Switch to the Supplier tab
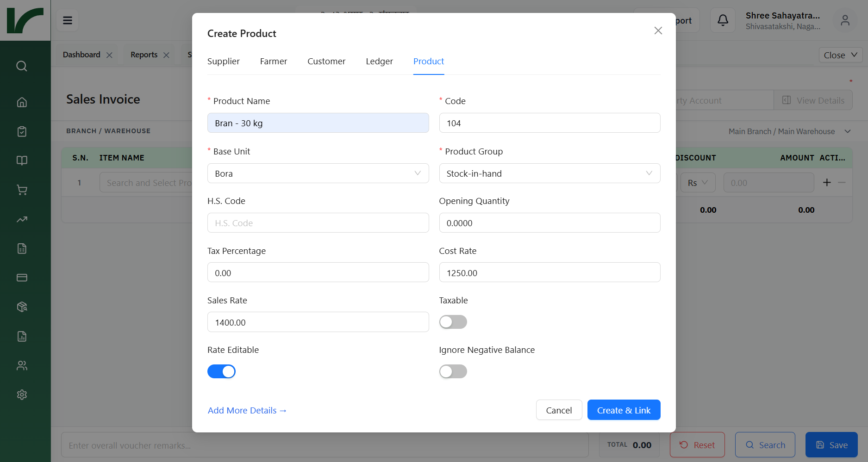This screenshot has height=462, width=868. click(224, 62)
